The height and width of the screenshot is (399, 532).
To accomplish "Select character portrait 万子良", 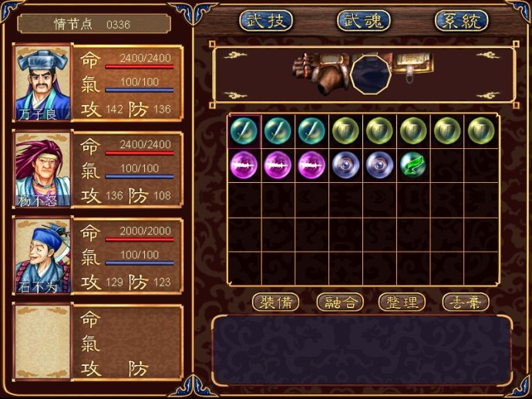I will click(42, 83).
